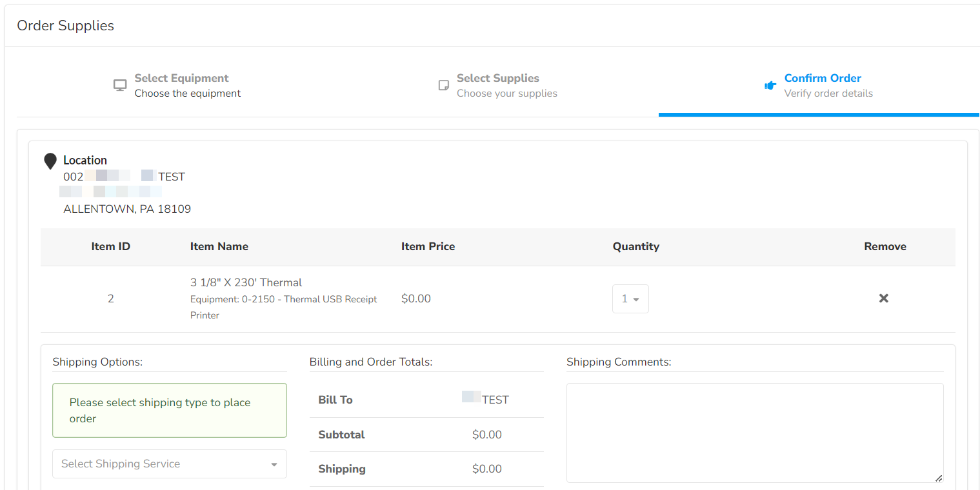Image resolution: width=980 pixels, height=490 pixels.
Task: Click the Remove column header
Action: point(885,246)
